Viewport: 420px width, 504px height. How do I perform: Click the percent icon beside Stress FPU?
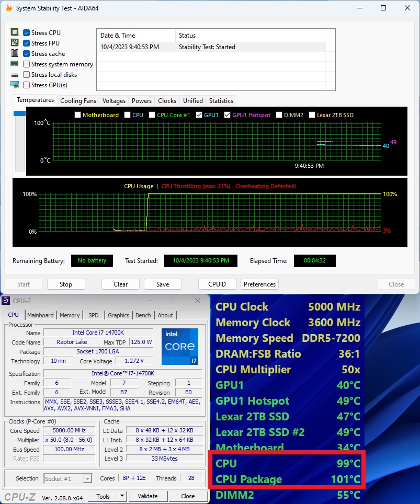[x=15, y=42]
